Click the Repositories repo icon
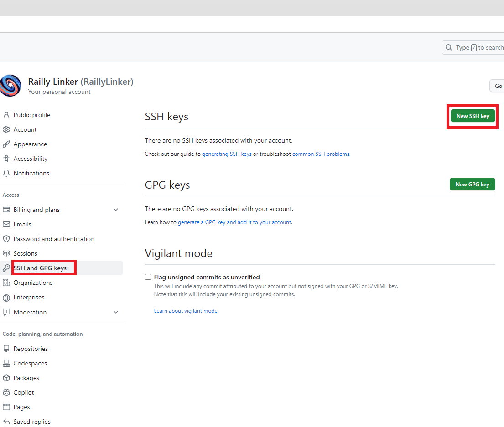Screen dimensions: 504x427 [x=6, y=349]
